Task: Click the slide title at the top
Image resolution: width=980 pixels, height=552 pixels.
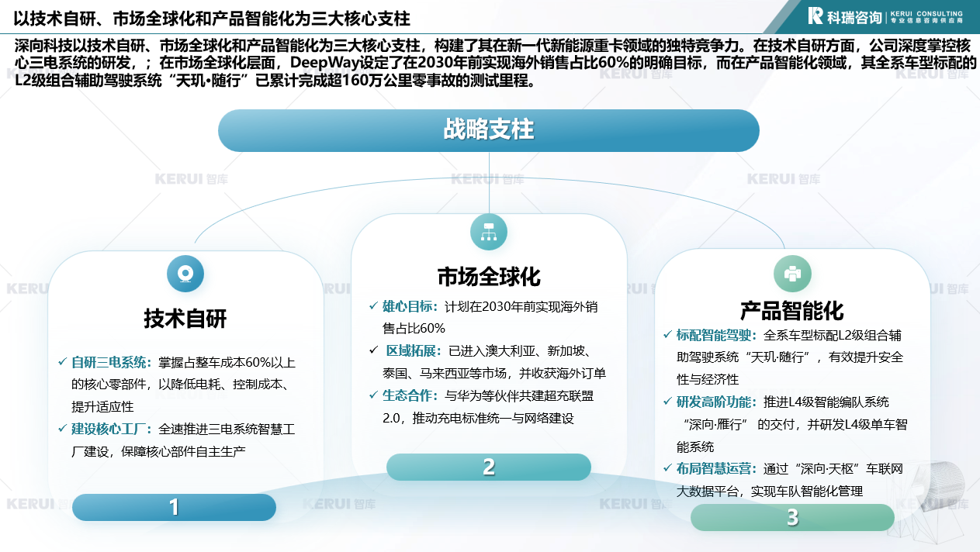Action: pyautogui.click(x=212, y=18)
